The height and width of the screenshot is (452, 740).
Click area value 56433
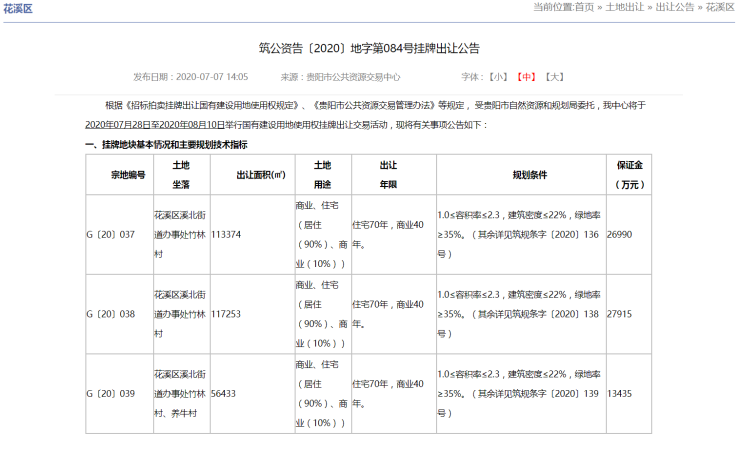point(223,393)
